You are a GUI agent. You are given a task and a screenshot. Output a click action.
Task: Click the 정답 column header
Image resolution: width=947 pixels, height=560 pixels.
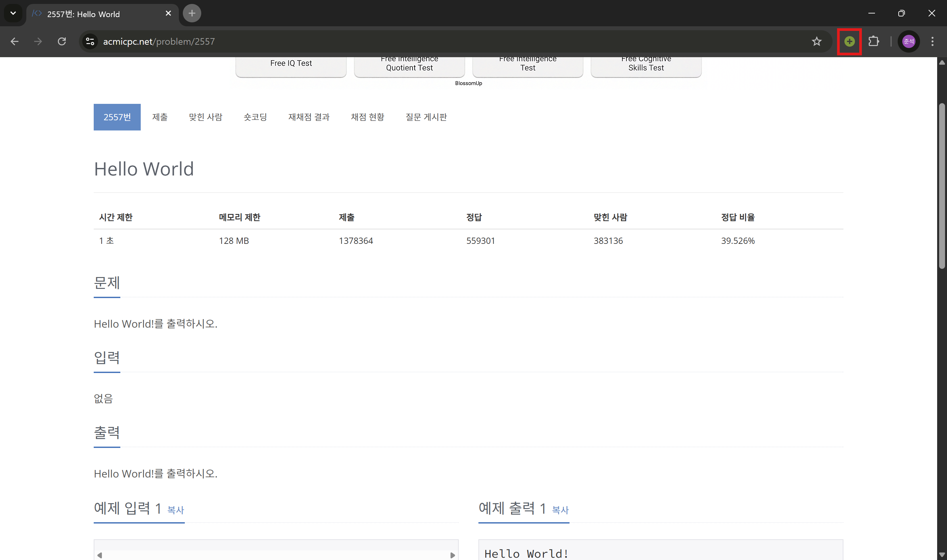coord(474,217)
